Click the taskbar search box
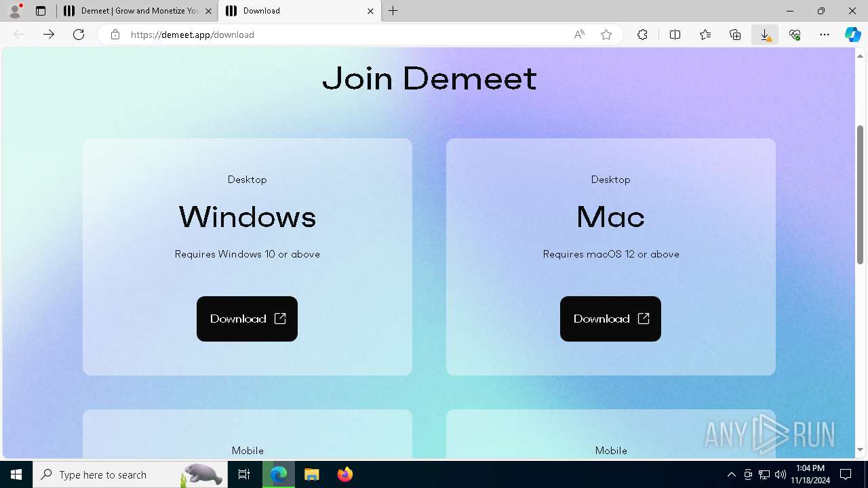The height and width of the screenshot is (488, 868). 129,474
